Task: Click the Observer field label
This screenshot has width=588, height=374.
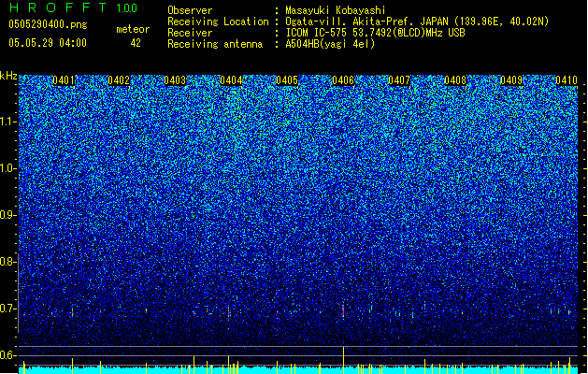Action: point(190,10)
